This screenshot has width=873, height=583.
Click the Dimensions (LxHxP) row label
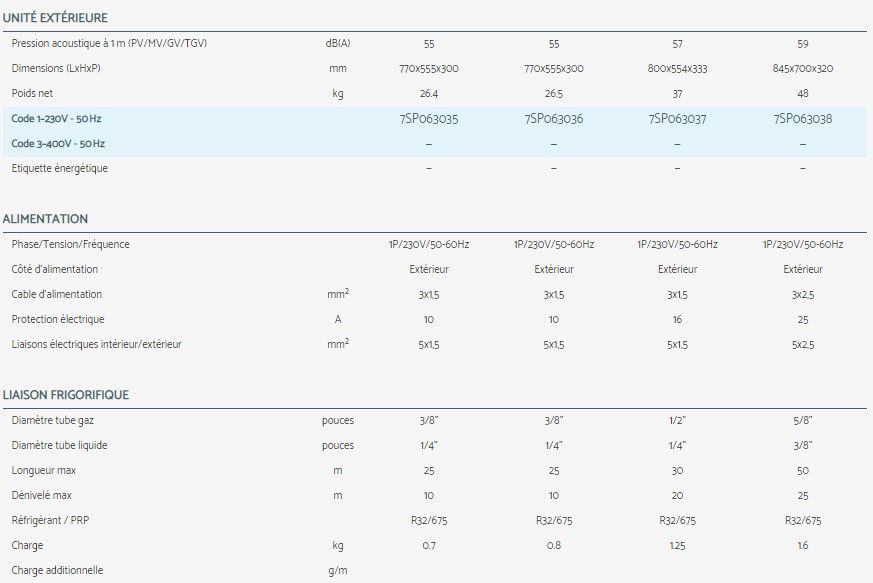point(56,69)
